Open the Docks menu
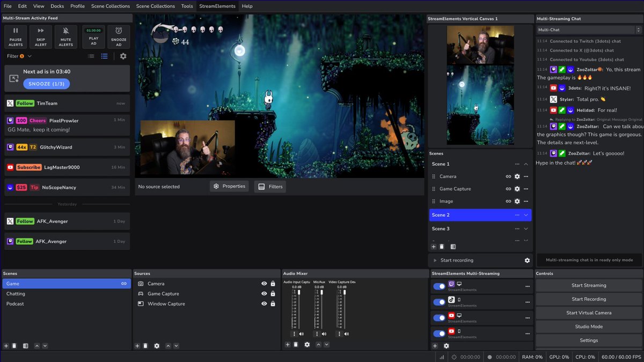This screenshot has width=644, height=362. (x=57, y=6)
